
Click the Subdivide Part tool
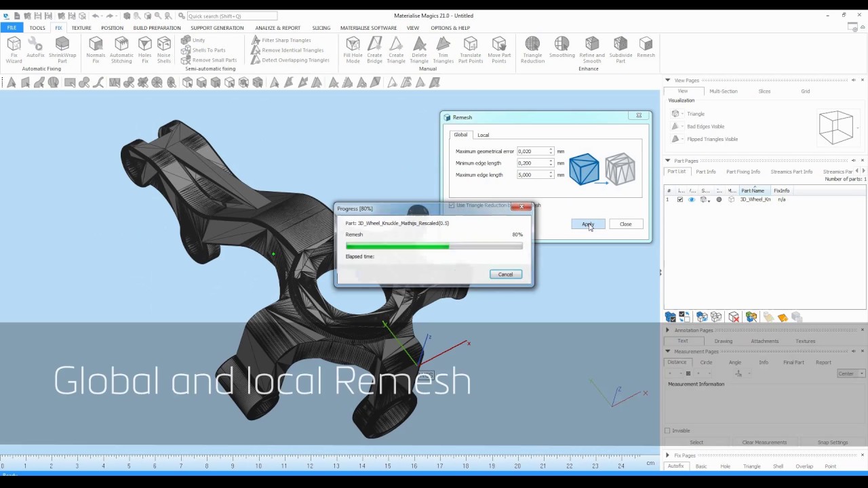click(620, 50)
